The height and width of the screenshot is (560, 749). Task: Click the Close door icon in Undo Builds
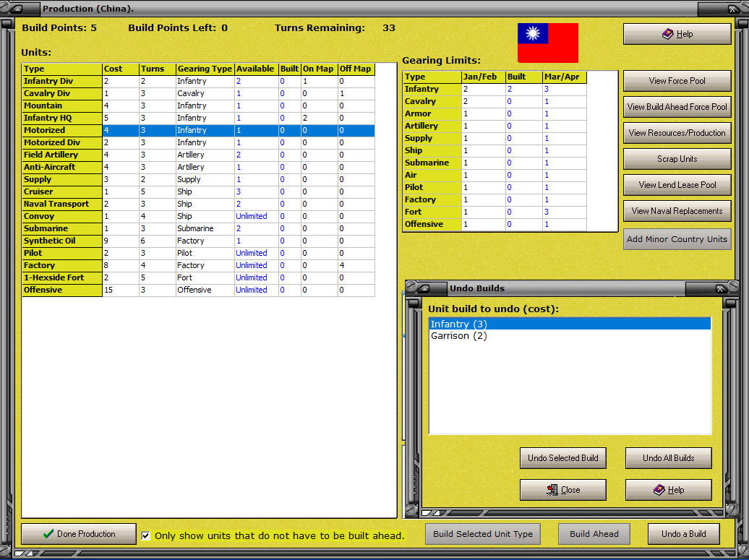(552, 490)
